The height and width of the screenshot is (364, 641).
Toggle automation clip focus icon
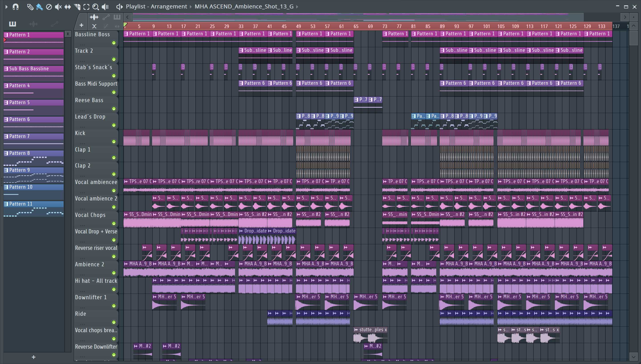[106, 17]
